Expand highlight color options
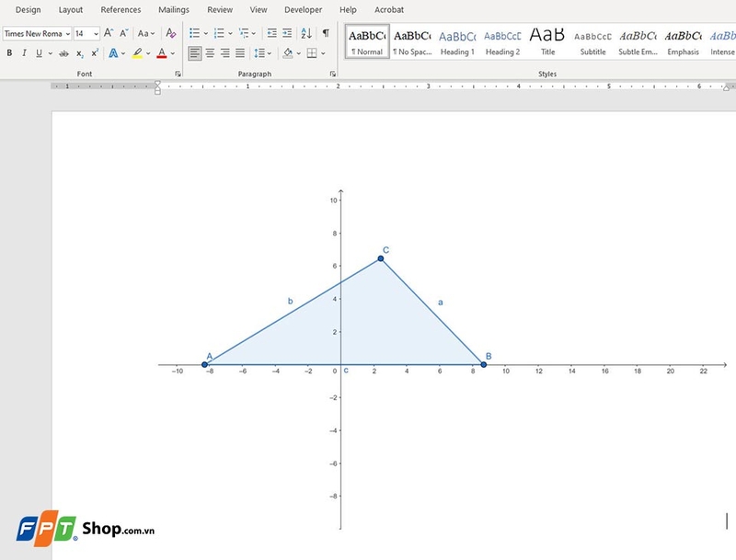 coord(148,53)
